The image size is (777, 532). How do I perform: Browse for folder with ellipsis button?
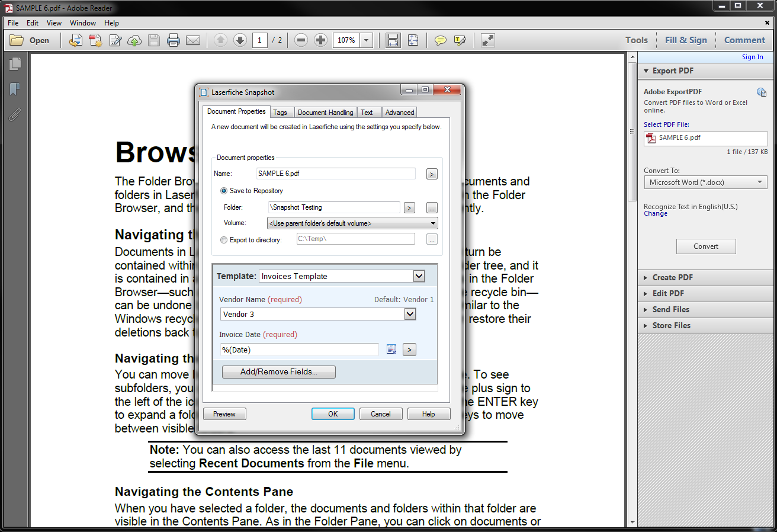[x=432, y=208]
